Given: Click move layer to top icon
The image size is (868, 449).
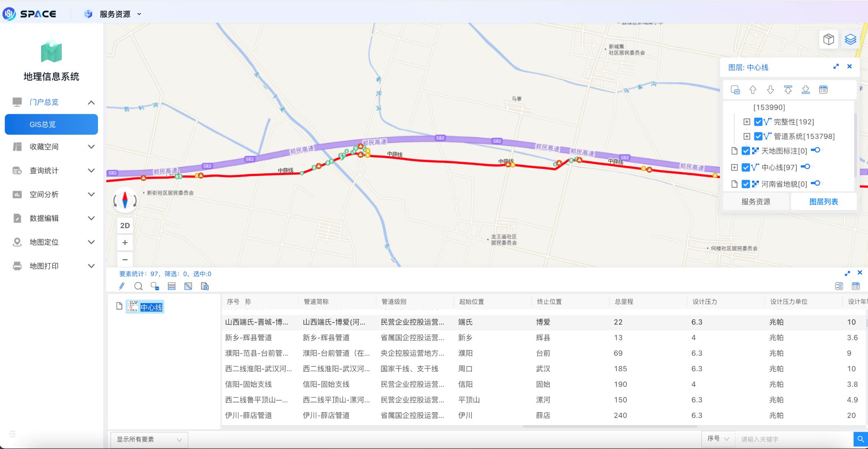Looking at the screenshot, I should point(788,90).
